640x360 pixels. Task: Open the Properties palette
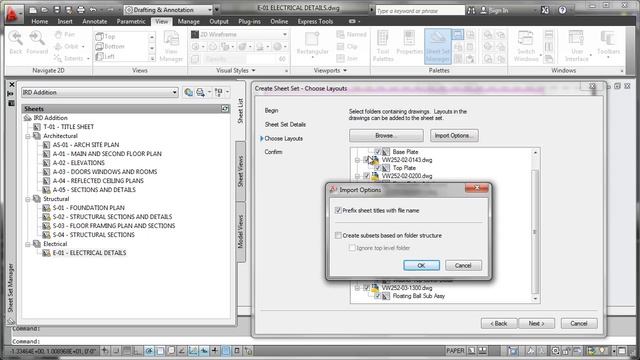409,43
